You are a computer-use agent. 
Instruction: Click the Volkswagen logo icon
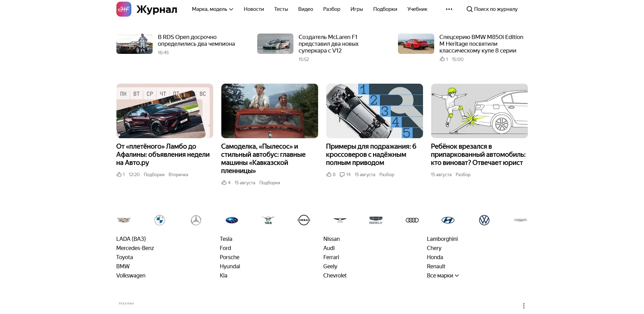(x=484, y=220)
